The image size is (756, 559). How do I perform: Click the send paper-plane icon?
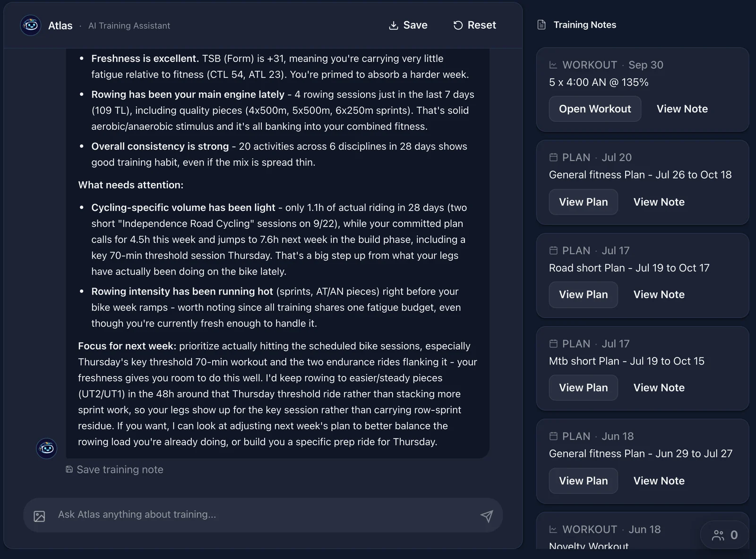click(x=487, y=516)
